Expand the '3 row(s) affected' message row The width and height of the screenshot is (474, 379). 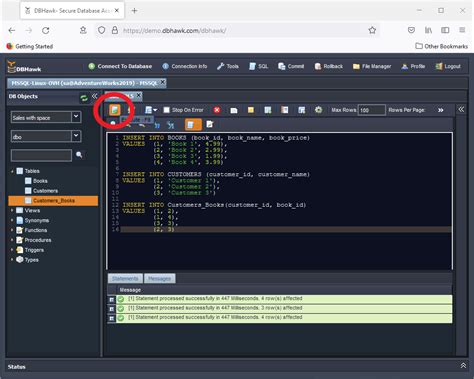pyautogui.click(x=112, y=309)
